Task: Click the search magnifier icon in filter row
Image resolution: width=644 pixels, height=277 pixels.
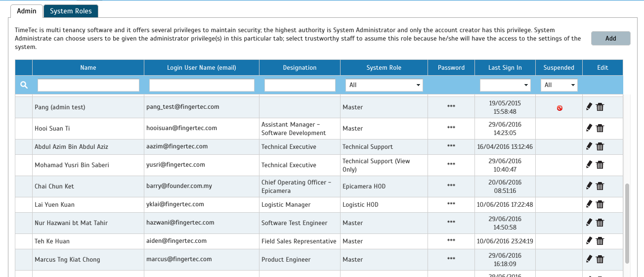Action: click(x=24, y=85)
